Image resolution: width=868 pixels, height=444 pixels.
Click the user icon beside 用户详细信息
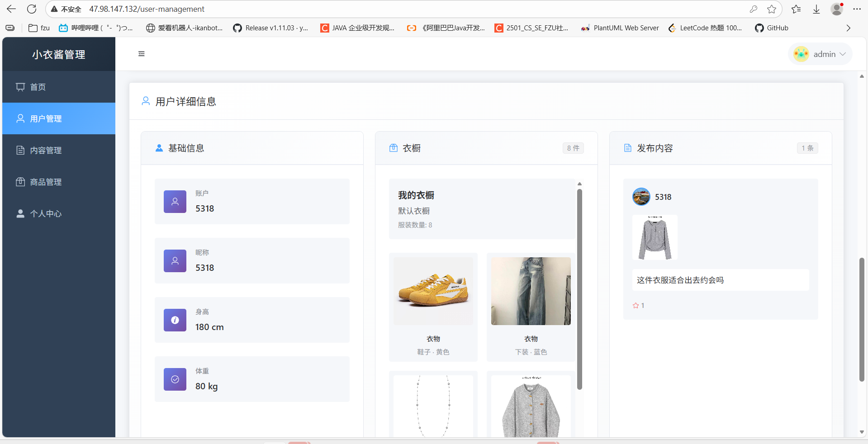point(146,101)
